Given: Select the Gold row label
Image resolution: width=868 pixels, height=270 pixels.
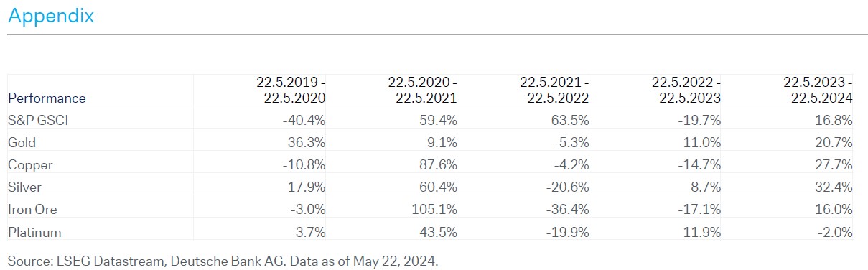Looking at the screenshot, I should [22, 142].
